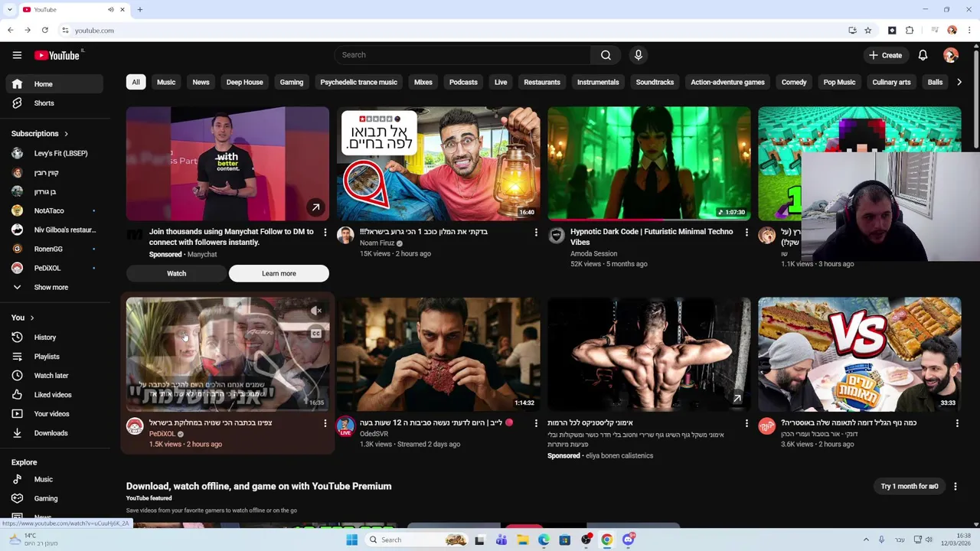Select the All filter chip
This screenshot has width=980, height=551.
(136, 82)
